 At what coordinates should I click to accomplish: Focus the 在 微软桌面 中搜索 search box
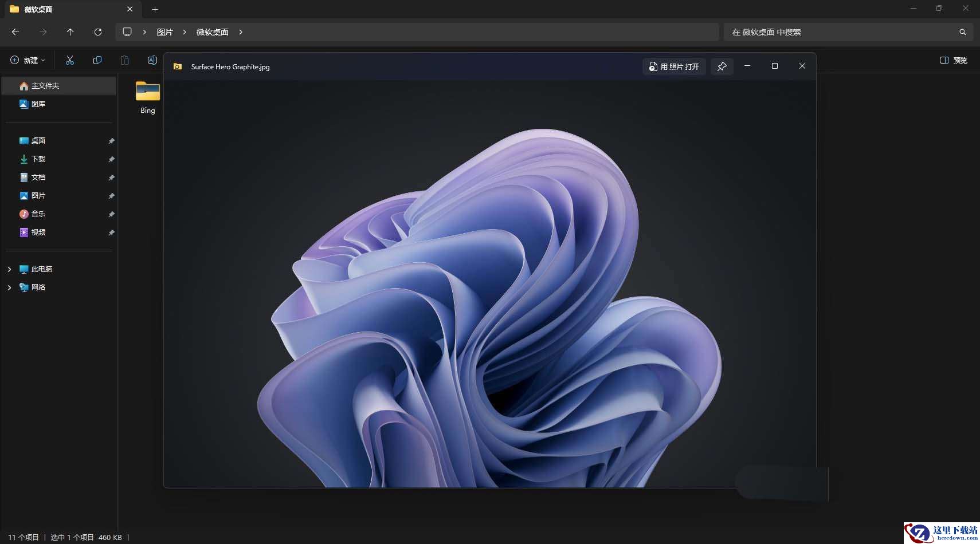click(848, 32)
